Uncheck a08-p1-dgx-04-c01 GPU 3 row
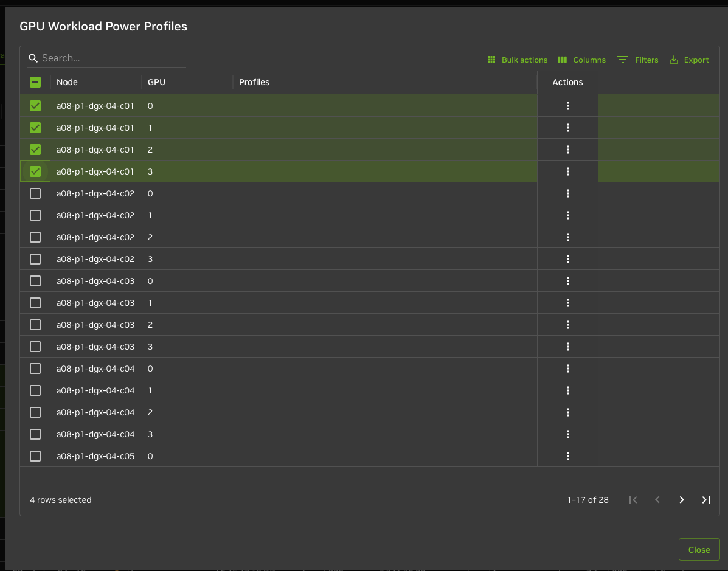The width and height of the screenshot is (728, 571). [x=35, y=171]
